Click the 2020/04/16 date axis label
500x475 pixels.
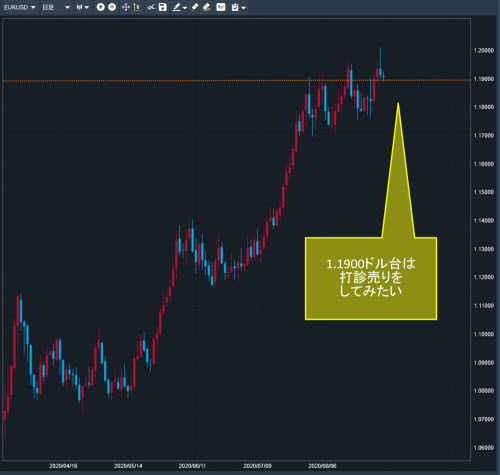(x=63, y=466)
